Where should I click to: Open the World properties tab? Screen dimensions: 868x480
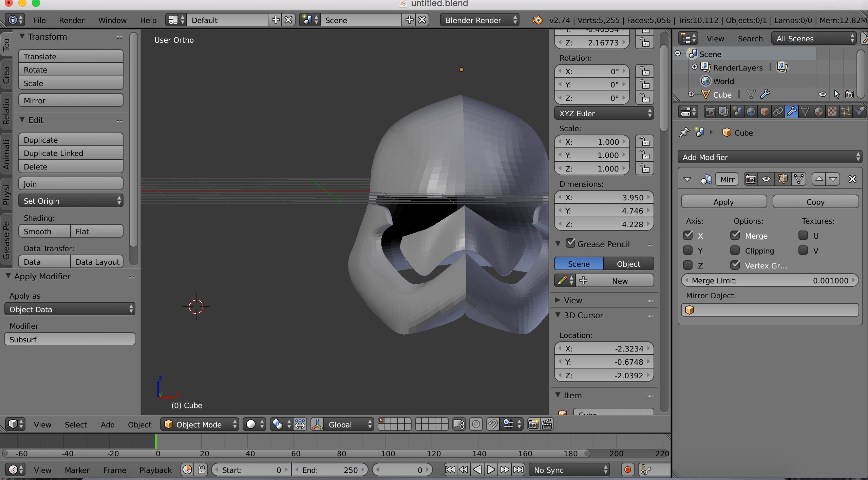751,112
